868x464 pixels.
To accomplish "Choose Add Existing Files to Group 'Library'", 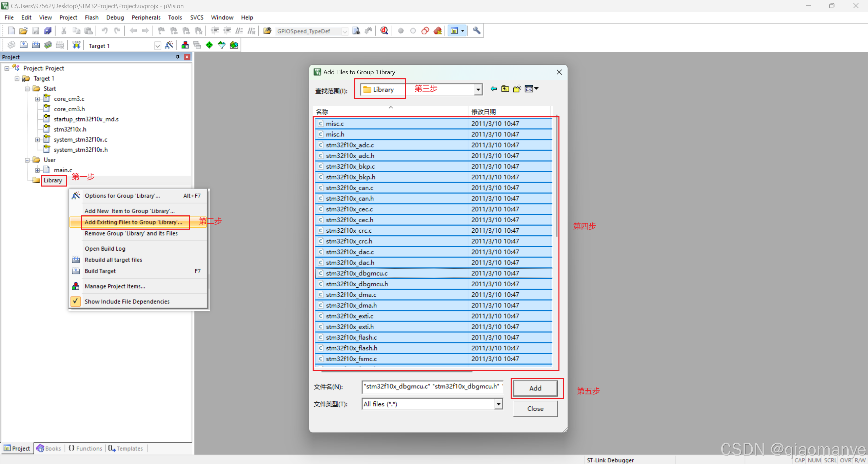I will 133,222.
